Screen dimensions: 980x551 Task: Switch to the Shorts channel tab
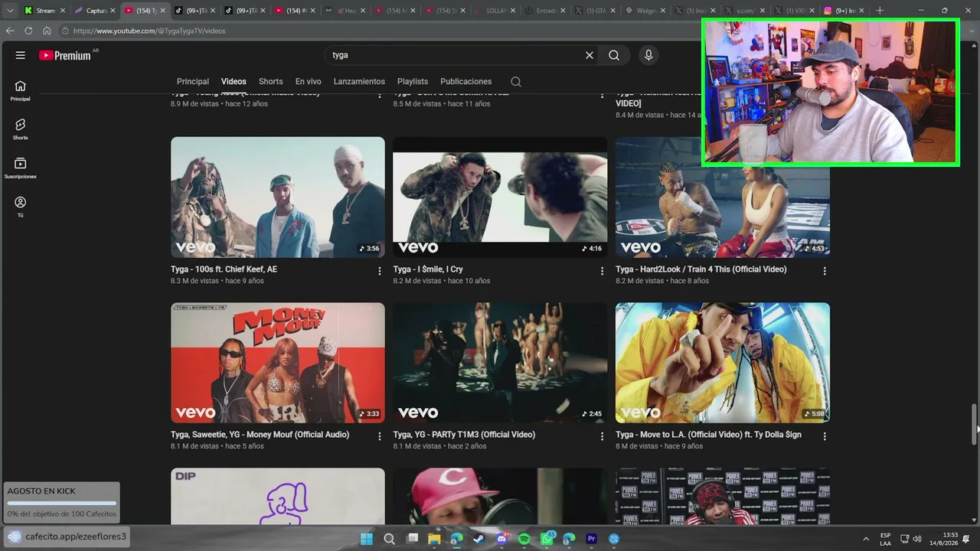click(270, 82)
